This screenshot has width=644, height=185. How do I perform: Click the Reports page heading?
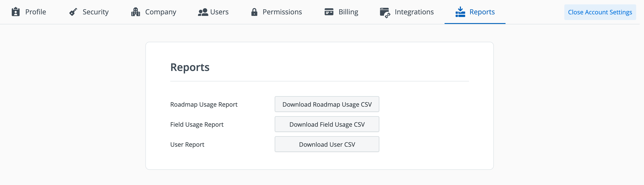click(190, 67)
